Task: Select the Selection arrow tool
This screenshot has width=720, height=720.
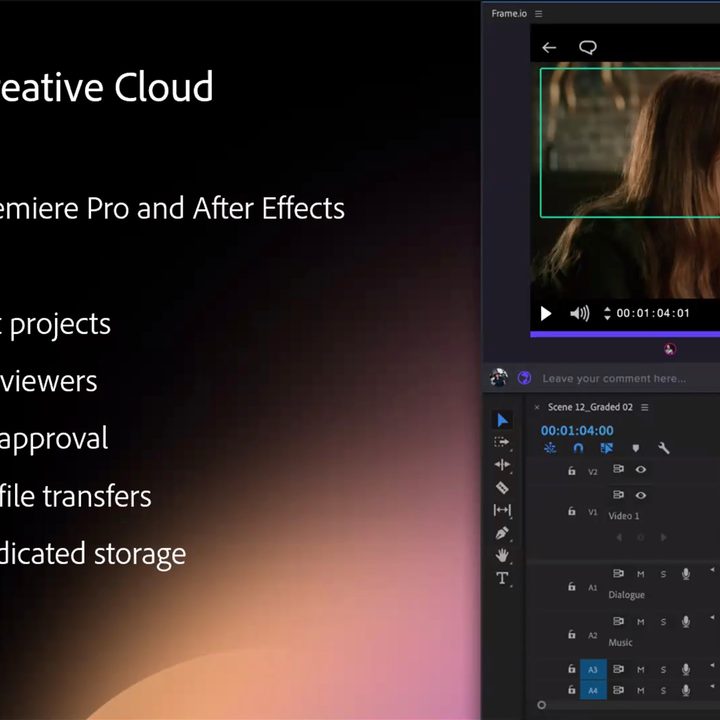Action: (x=502, y=420)
